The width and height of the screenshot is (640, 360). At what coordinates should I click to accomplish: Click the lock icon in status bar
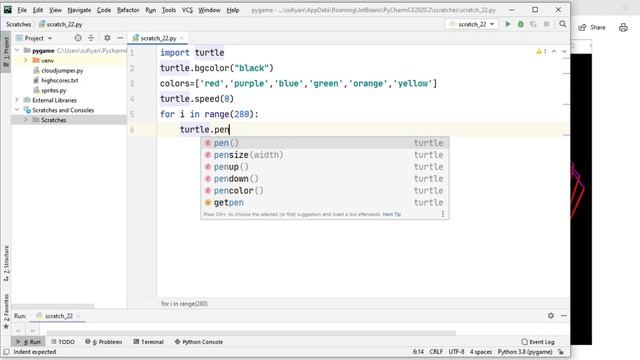click(x=561, y=352)
